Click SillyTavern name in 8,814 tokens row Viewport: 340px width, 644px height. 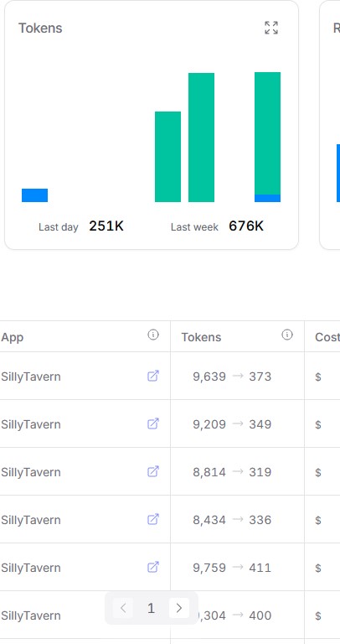pyautogui.click(x=31, y=472)
